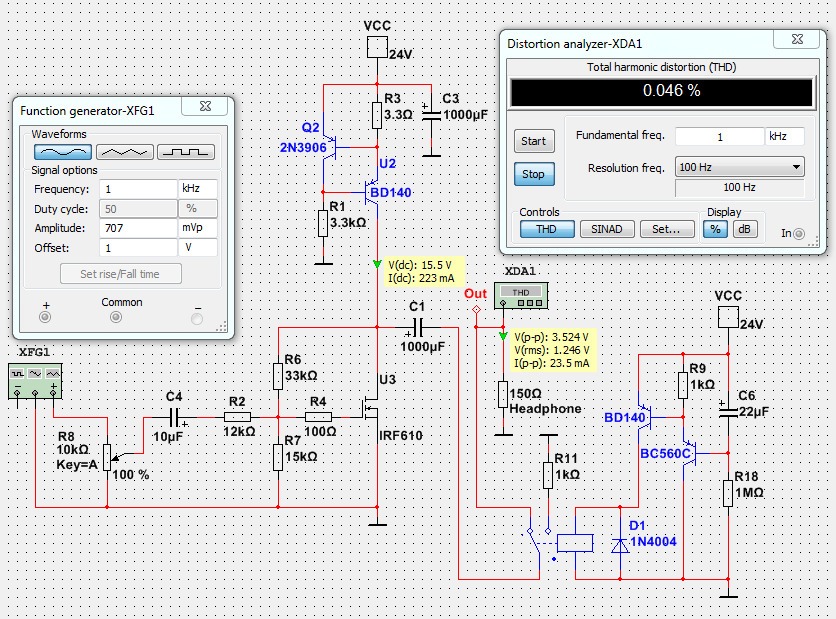Select the triangle waveform button
This screenshot has height=619, width=836.
click(125, 152)
